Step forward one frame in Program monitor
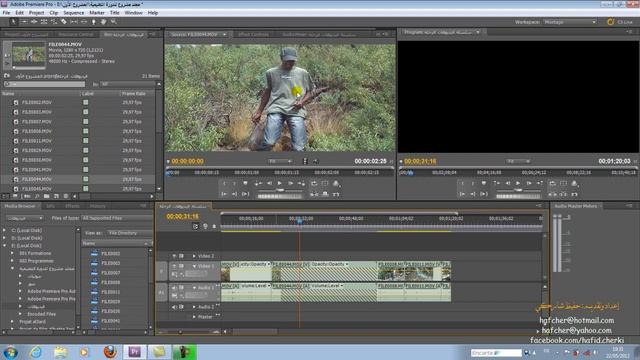640x360 pixels. [x=529, y=184]
